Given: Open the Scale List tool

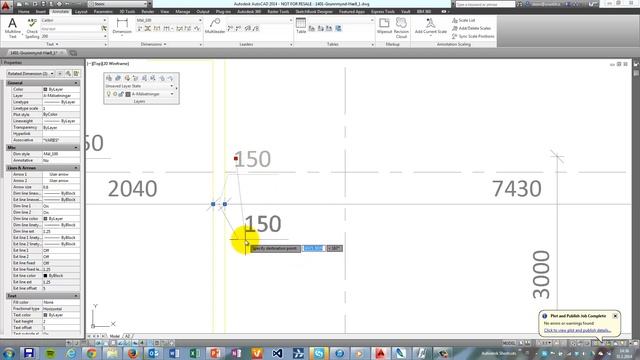Looking at the screenshot, I should 463,20.
